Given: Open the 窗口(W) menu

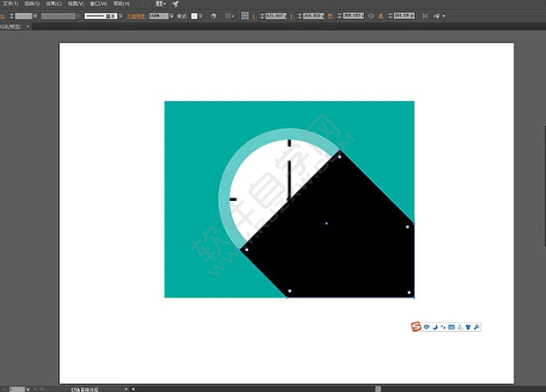Looking at the screenshot, I should 97,4.
